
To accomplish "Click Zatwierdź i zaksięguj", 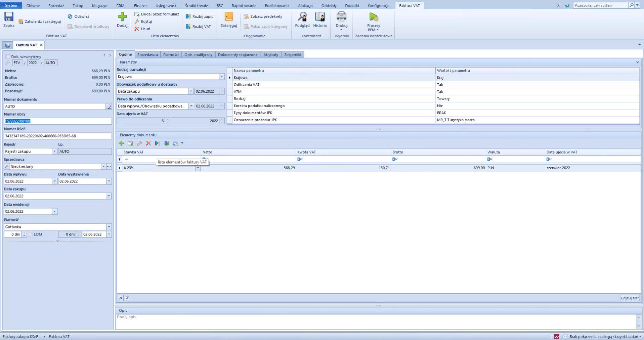I will (40, 22).
